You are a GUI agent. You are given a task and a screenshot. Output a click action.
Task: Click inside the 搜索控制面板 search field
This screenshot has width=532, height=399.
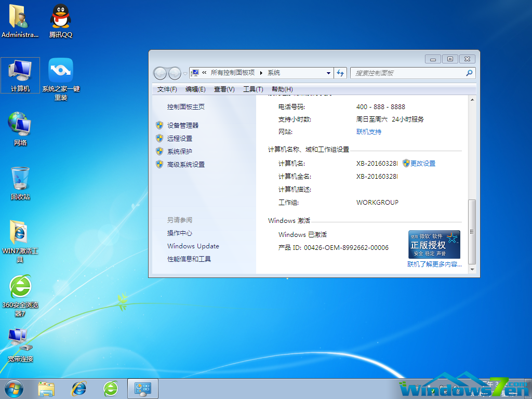click(x=410, y=73)
